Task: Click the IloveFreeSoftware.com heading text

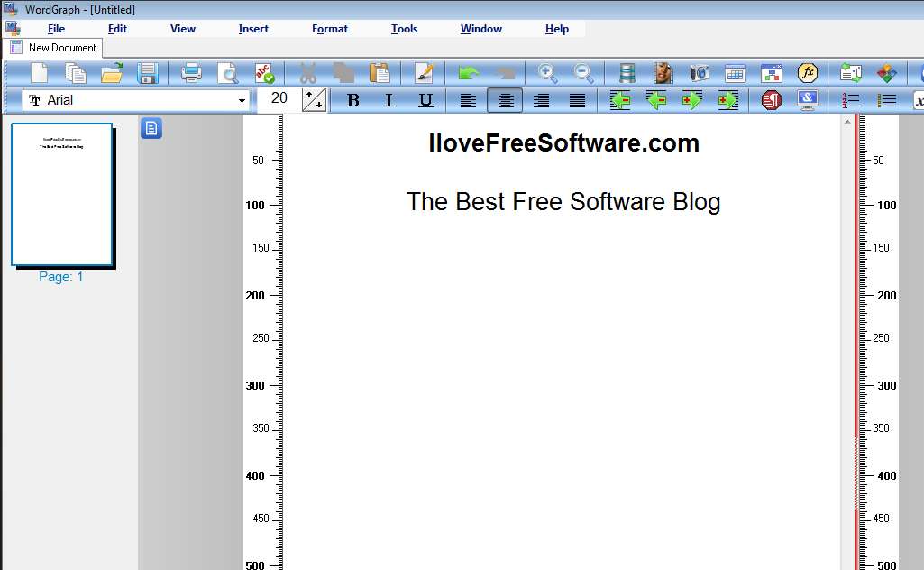Action: click(563, 143)
